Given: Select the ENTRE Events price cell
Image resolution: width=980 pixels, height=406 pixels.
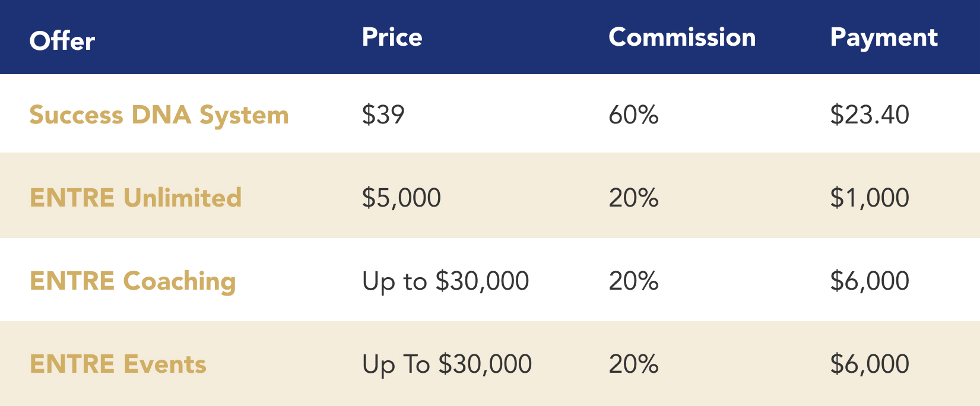Looking at the screenshot, I should [447, 365].
